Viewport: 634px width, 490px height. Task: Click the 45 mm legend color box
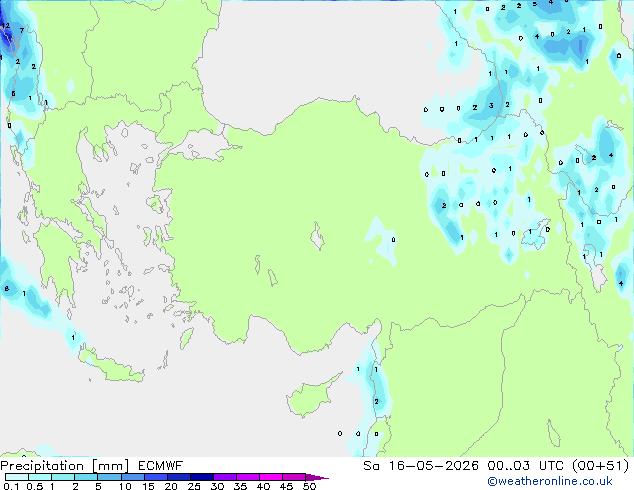[x=294, y=477]
